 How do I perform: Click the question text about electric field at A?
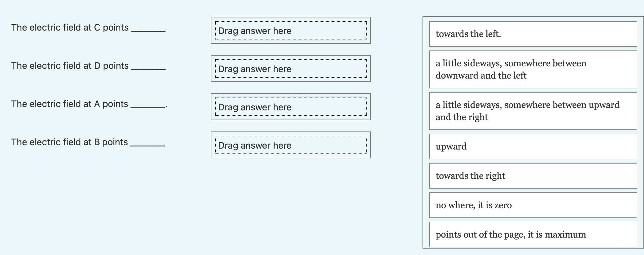pyautogui.click(x=70, y=103)
